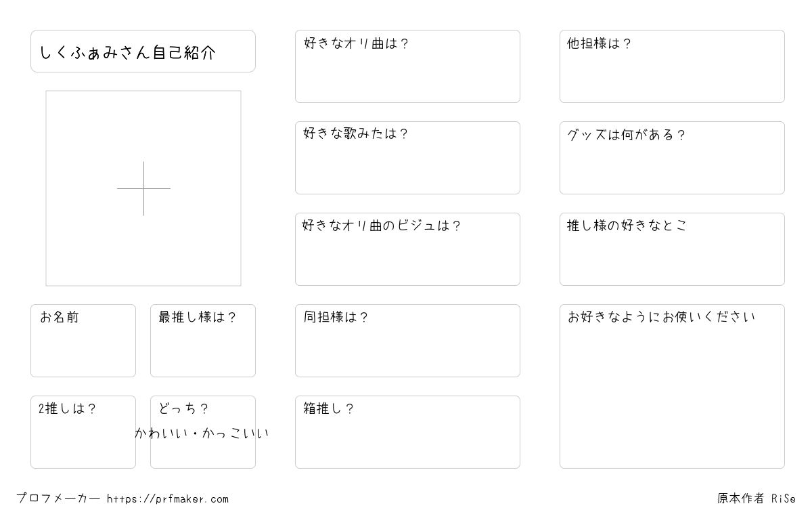Select the しくふぁみさん自己紹介 title box

(x=143, y=51)
